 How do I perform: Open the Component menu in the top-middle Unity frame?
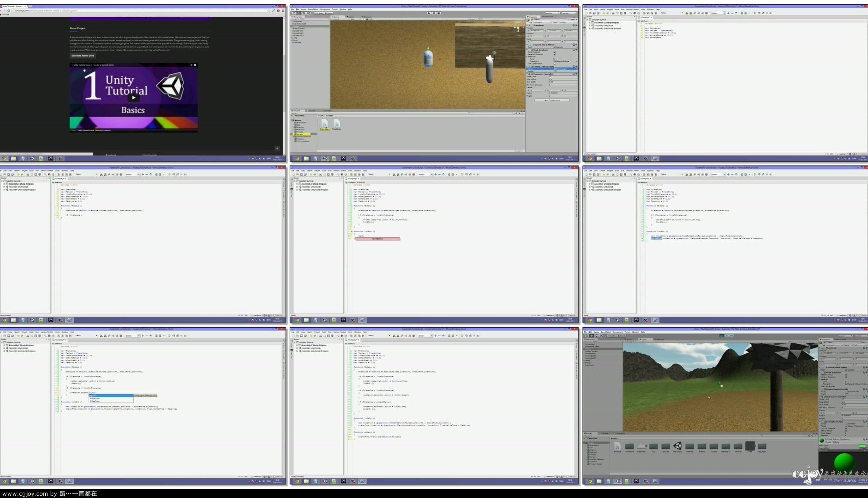pyautogui.click(x=325, y=9)
